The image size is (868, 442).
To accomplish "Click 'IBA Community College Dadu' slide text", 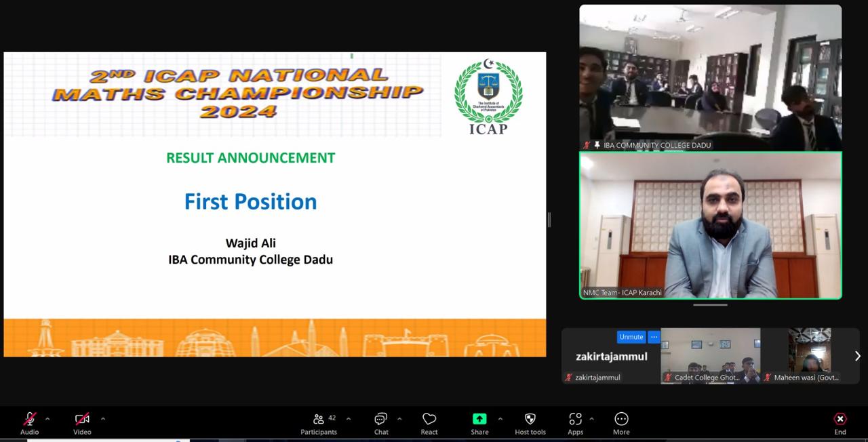I will click(x=251, y=260).
